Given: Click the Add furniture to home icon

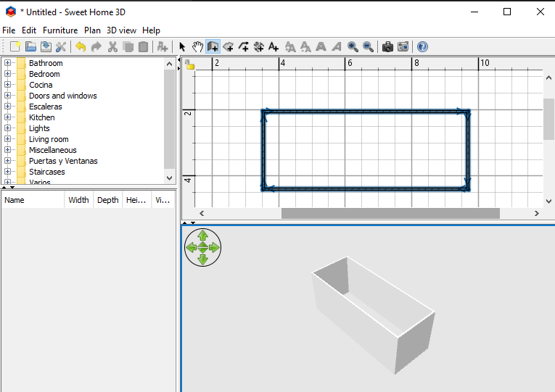Looking at the screenshot, I should (x=163, y=46).
